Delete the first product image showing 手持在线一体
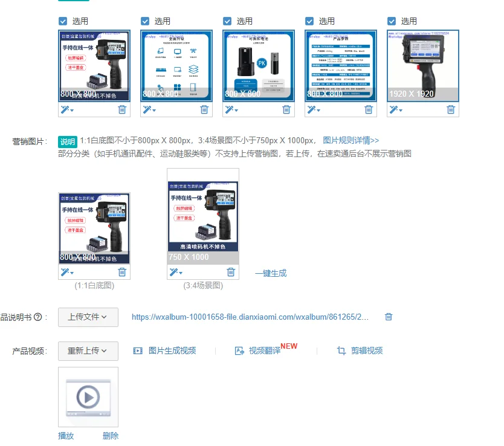This screenshot has width=504, height=446. 122,109
